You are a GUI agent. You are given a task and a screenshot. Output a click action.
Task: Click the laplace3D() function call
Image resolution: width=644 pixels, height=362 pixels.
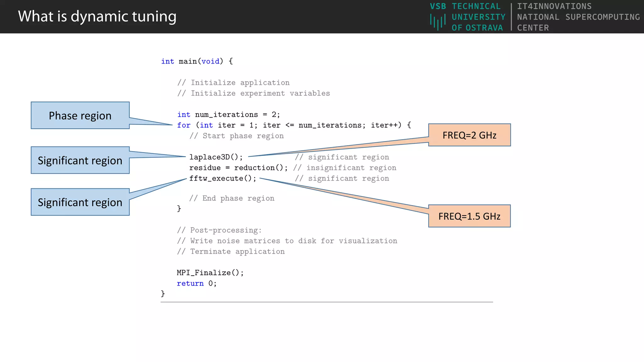(x=216, y=157)
